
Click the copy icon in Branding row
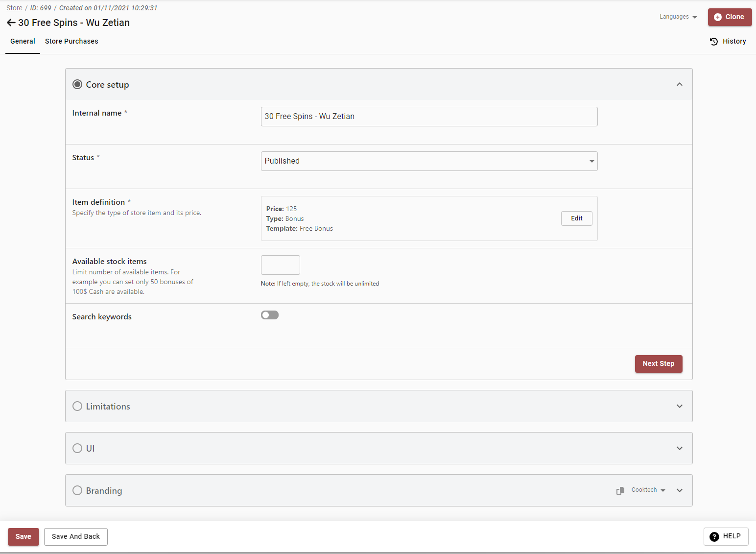[x=620, y=490]
